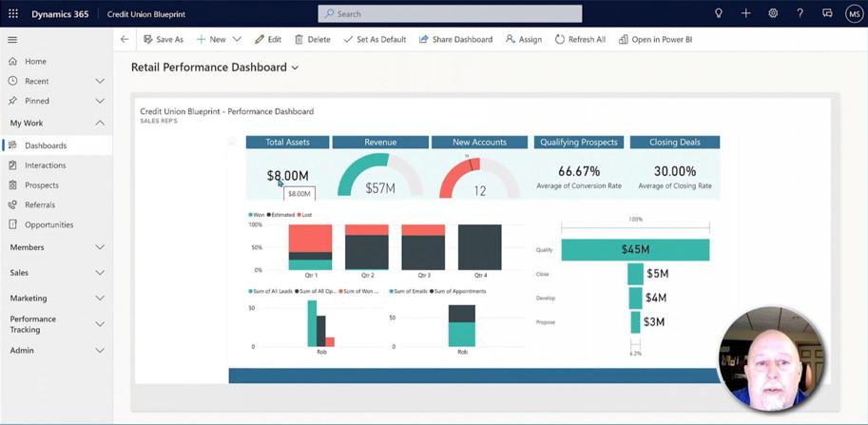
Task: Click the 30.00% closing rate value
Action: (x=675, y=171)
